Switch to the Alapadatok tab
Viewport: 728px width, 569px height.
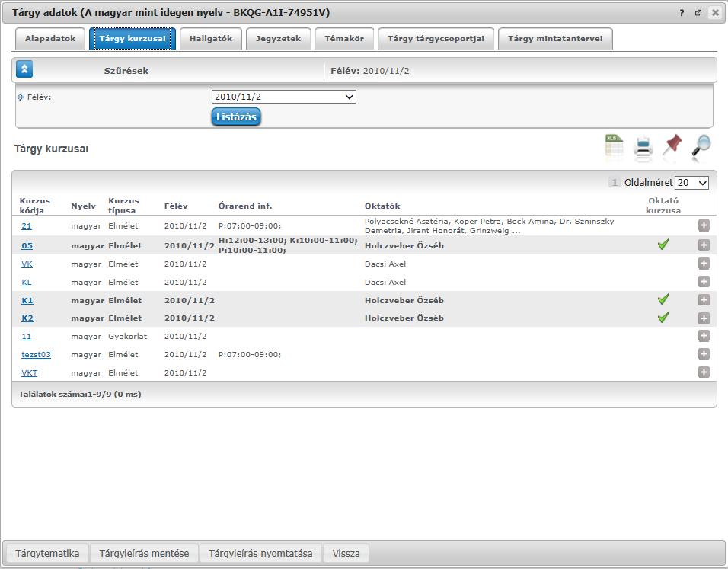50,39
